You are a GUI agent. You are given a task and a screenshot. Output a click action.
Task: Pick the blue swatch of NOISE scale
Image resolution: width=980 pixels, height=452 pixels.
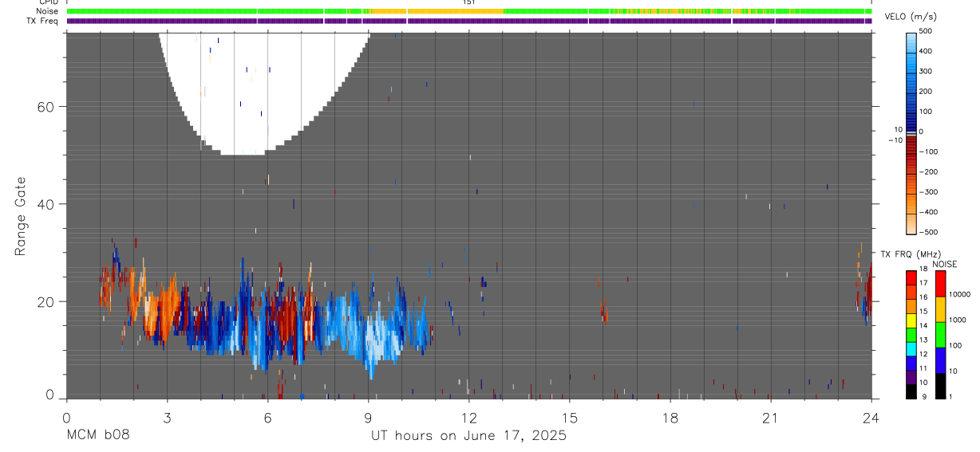coord(940,360)
